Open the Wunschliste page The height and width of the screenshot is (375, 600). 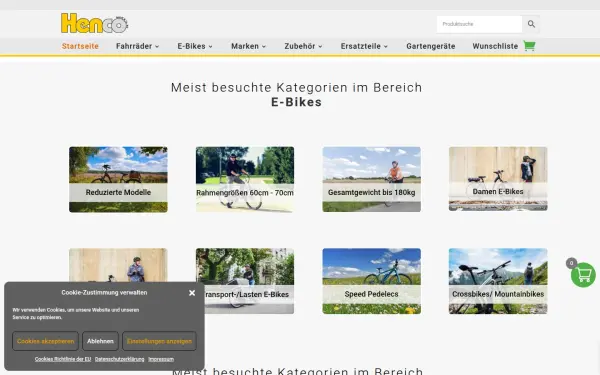(x=495, y=46)
